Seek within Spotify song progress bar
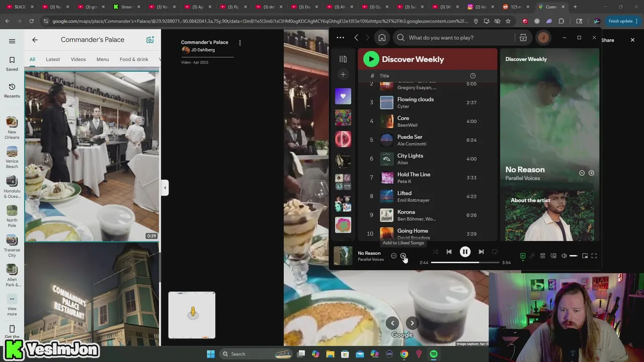 tap(465, 262)
